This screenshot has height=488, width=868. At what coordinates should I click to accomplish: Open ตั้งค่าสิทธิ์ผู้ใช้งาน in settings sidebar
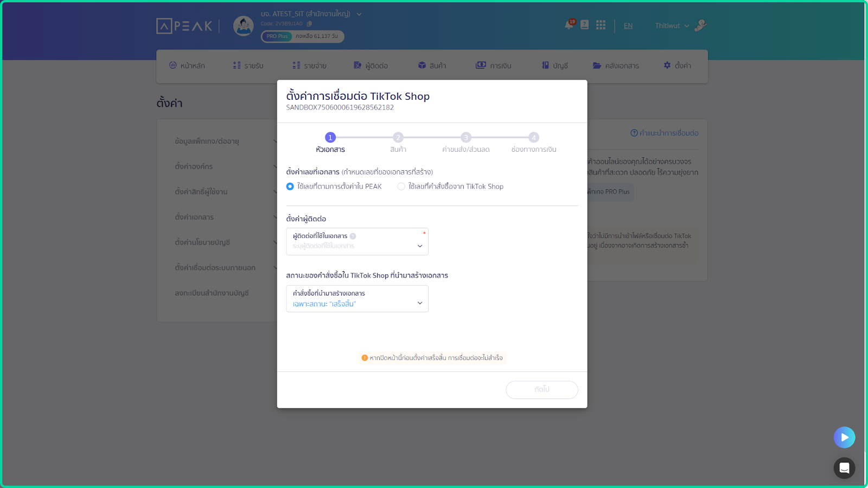click(201, 192)
